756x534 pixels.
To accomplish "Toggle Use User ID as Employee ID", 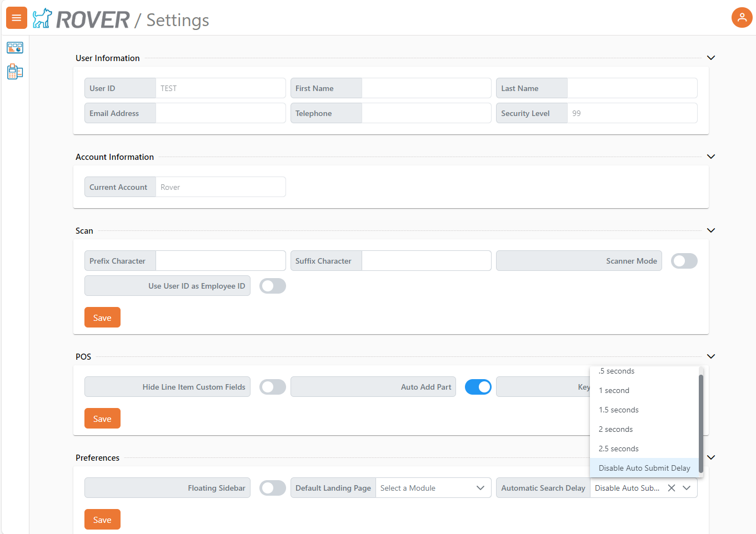I will (x=272, y=285).
